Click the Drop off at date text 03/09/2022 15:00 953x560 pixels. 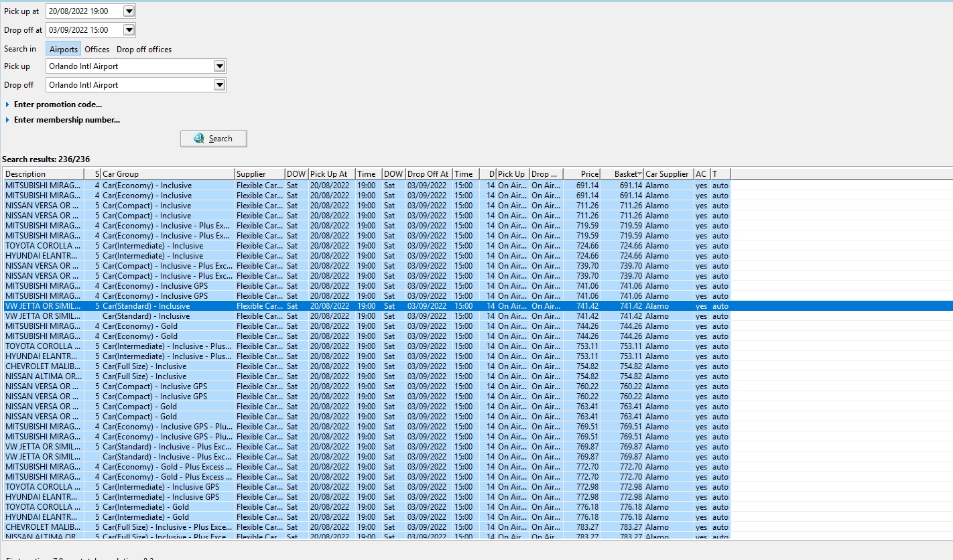pyautogui.click(x=78, y=30)
